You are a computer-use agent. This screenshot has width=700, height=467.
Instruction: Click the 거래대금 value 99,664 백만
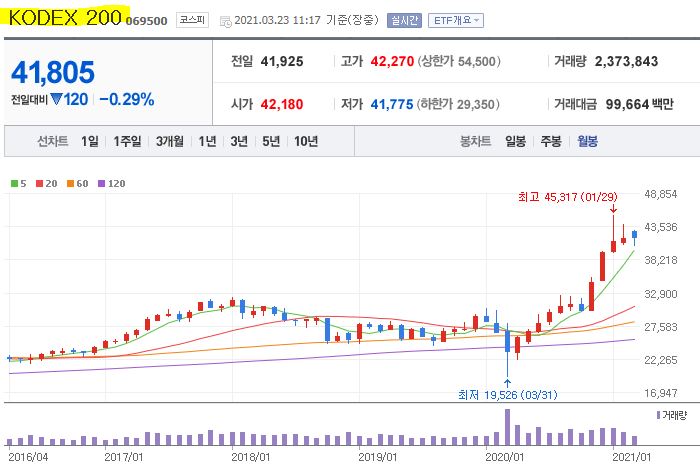639,104
